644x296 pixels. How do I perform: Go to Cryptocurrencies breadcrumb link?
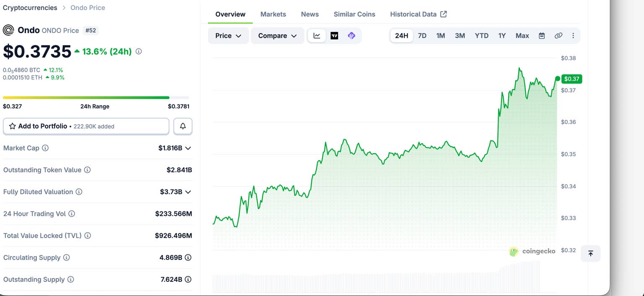coord(30,8)
